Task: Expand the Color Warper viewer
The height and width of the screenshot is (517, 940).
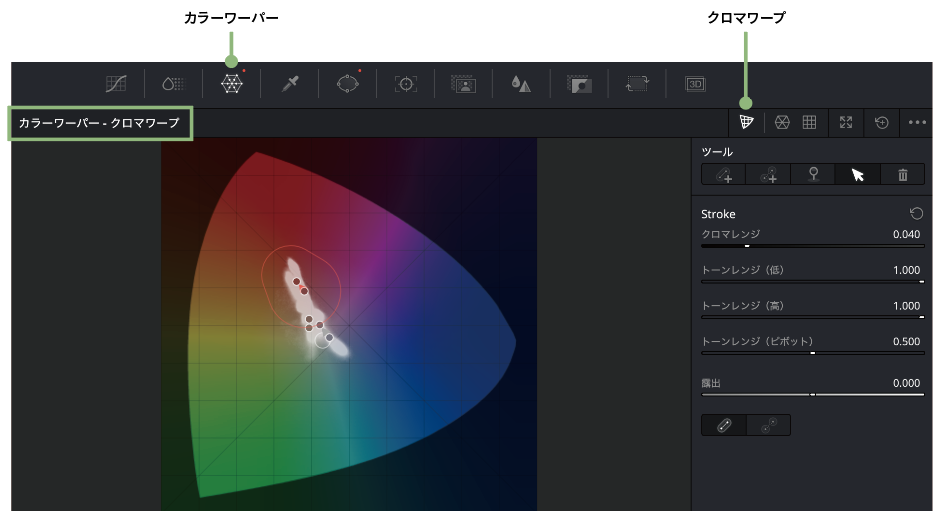Action: pos(846,122)
